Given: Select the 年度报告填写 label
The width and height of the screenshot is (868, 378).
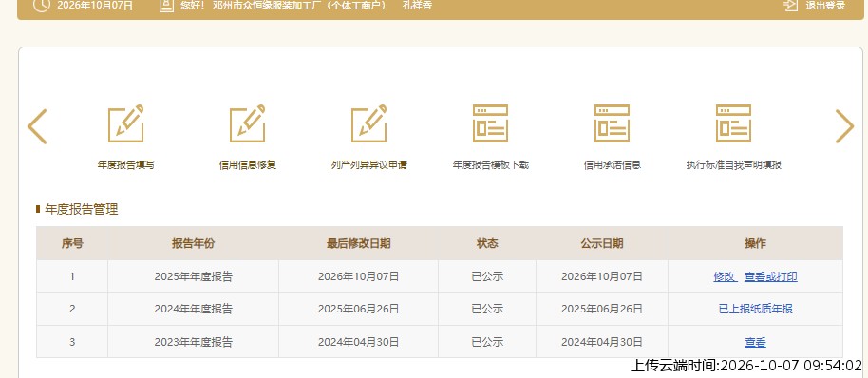Looking at the screenshot, I should pyautogui.click(x=125, y=165).
